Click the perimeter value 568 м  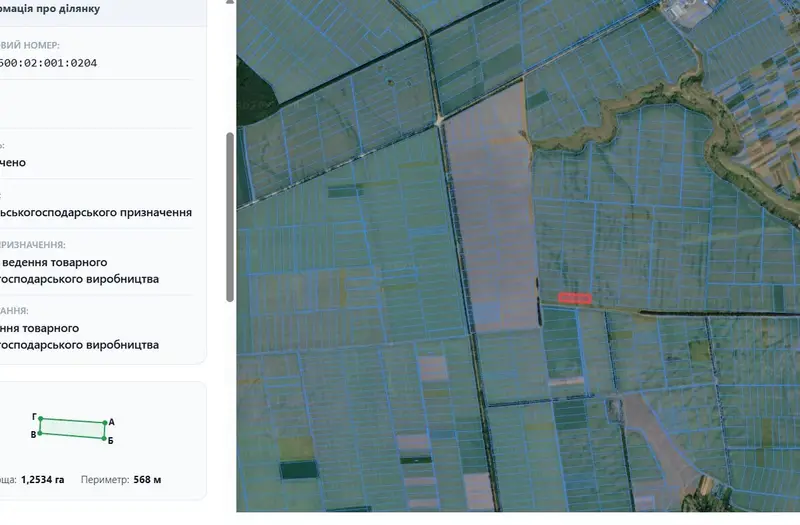[x=147, y=480]
